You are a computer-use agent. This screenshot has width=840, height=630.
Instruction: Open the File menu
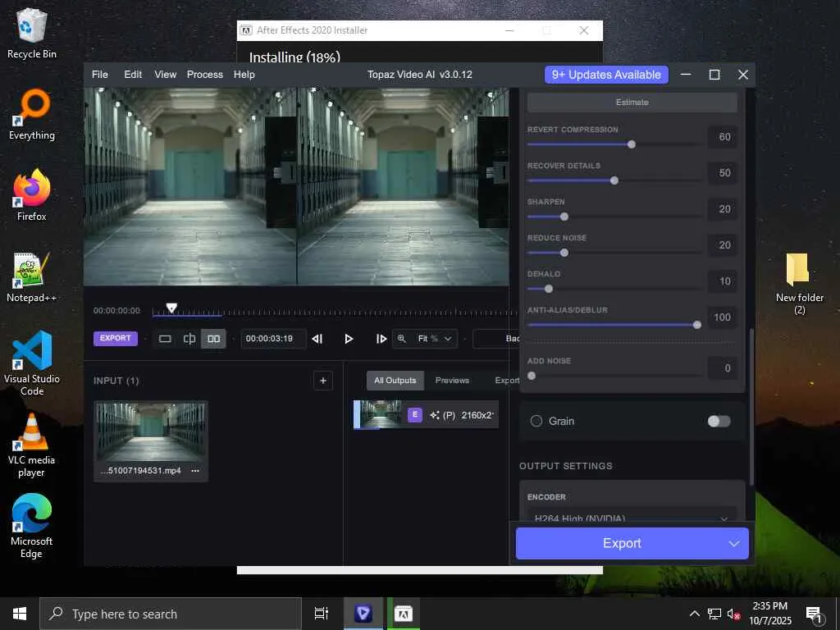pyautogui.click(x=99, y=75)
